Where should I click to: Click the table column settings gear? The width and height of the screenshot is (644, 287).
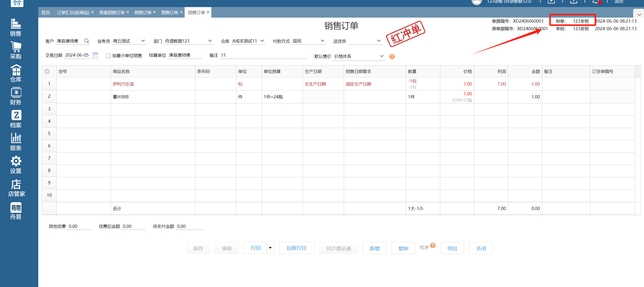[x=47, y=71]
